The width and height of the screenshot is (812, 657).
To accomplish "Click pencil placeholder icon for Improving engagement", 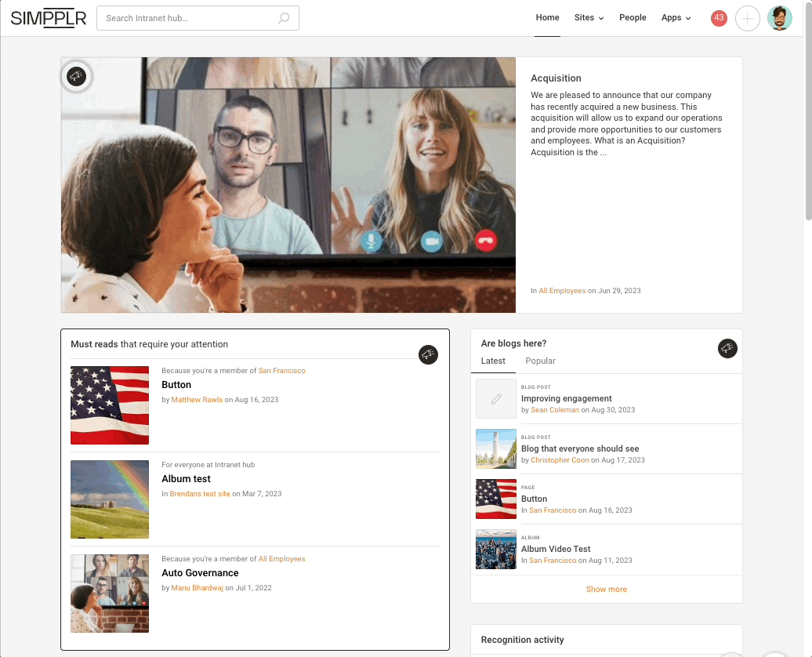I will pyautogui.click(x=496, y=398).
